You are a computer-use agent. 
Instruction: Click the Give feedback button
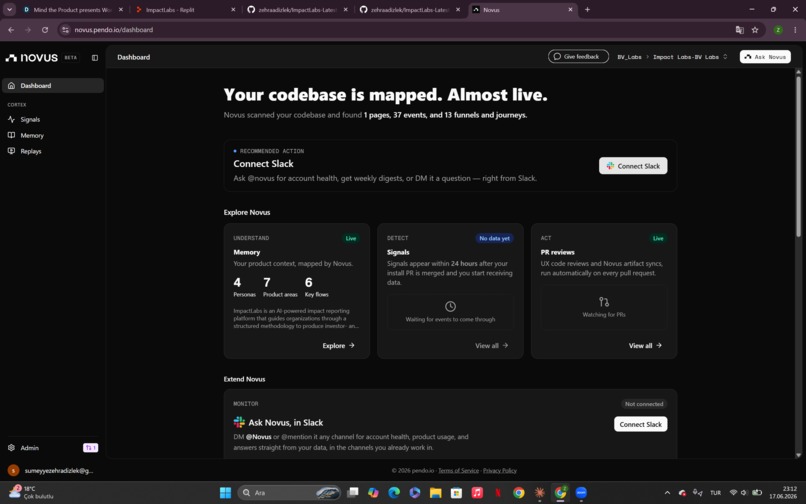point(578,57)
